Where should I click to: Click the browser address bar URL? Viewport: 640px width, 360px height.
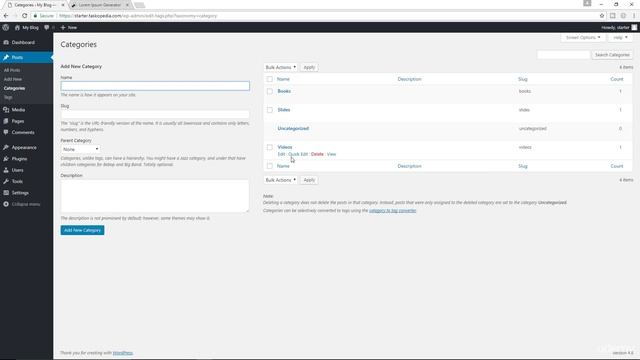pos(138,16)
